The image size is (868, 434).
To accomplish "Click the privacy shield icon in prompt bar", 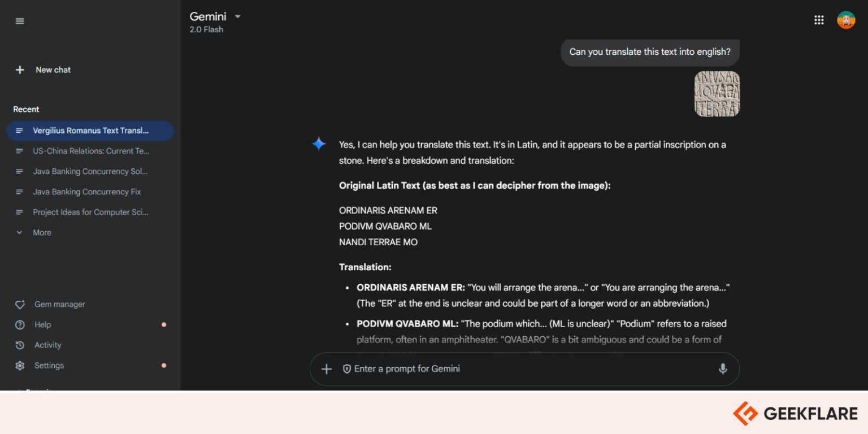I will [346, 368].
